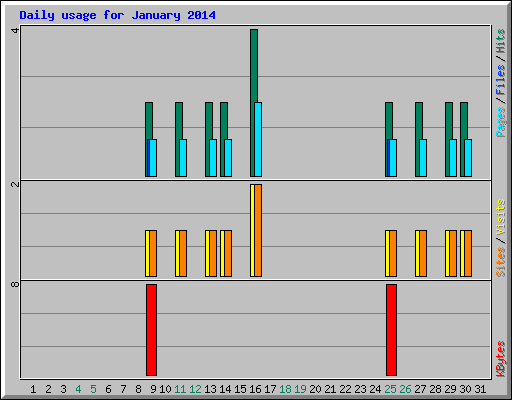Image resolution: width=512 pixels, height=400 pixels.
Task: Click the yellow Visits bar for day 27
Action: (417, 253)
